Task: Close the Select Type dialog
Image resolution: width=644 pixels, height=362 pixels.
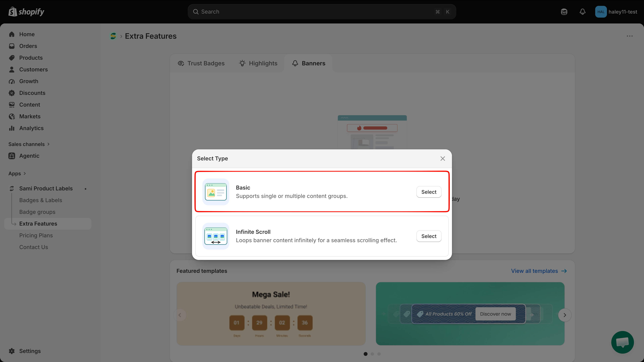Action: click(443, 159)
